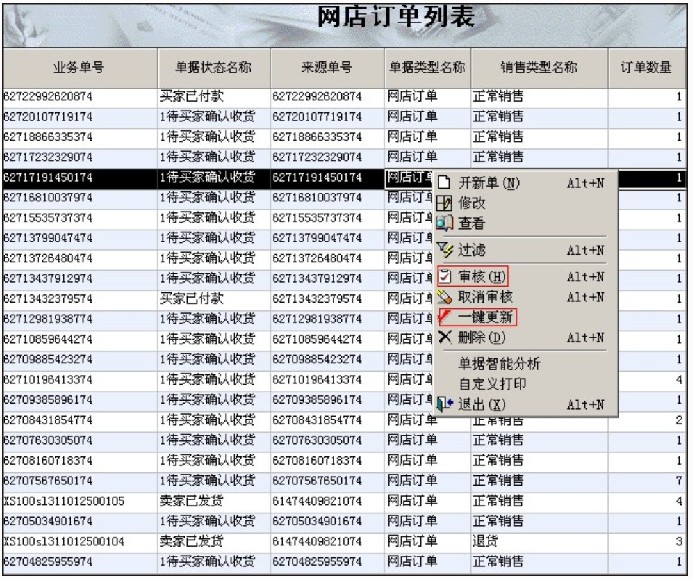Select business number 62708160718374

48,461
